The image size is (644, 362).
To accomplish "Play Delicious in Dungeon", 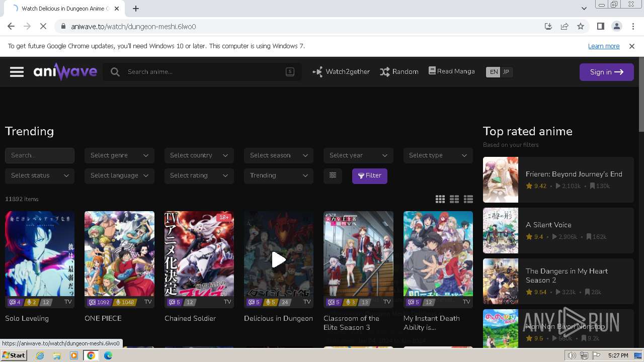I will [x=279, y=259].
